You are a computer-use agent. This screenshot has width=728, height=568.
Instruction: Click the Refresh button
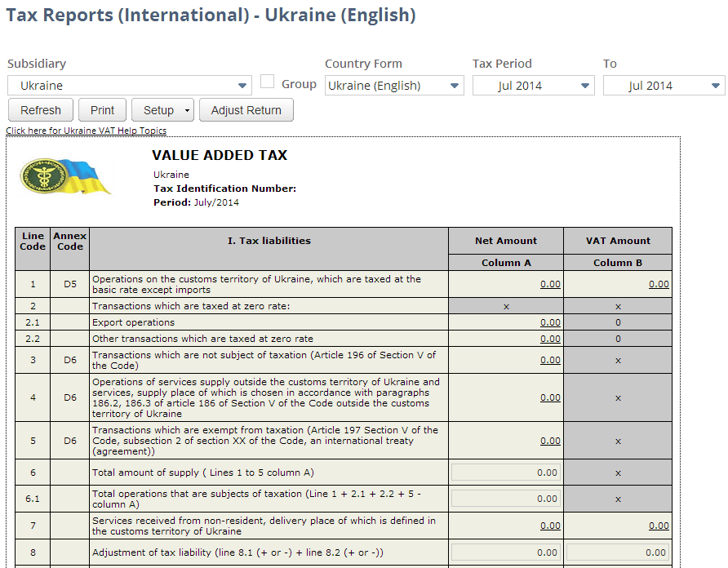(41, 110)
